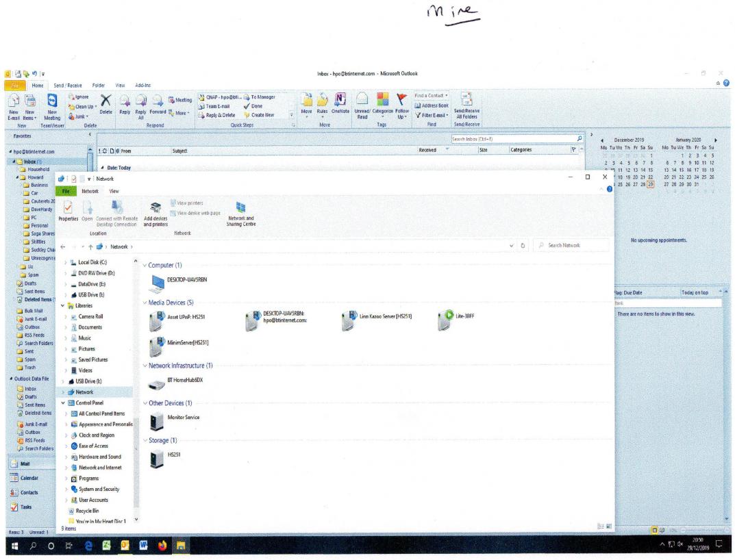Viewport: 735px width, 560px height.
Task: Open Filter E-mail dropdown in Outlook
Action: point(432,115)
